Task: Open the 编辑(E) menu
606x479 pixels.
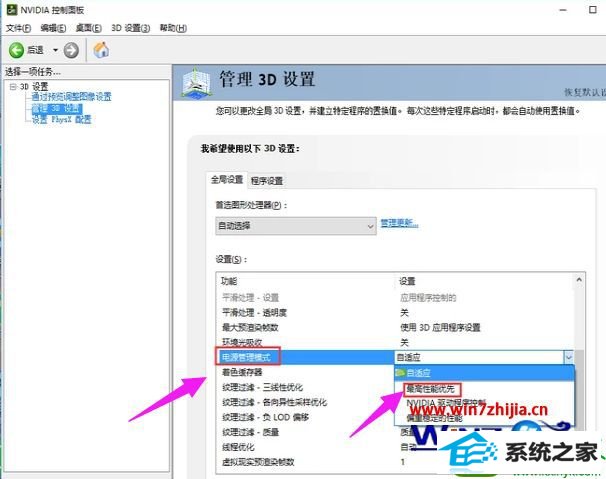Action: 53,28
